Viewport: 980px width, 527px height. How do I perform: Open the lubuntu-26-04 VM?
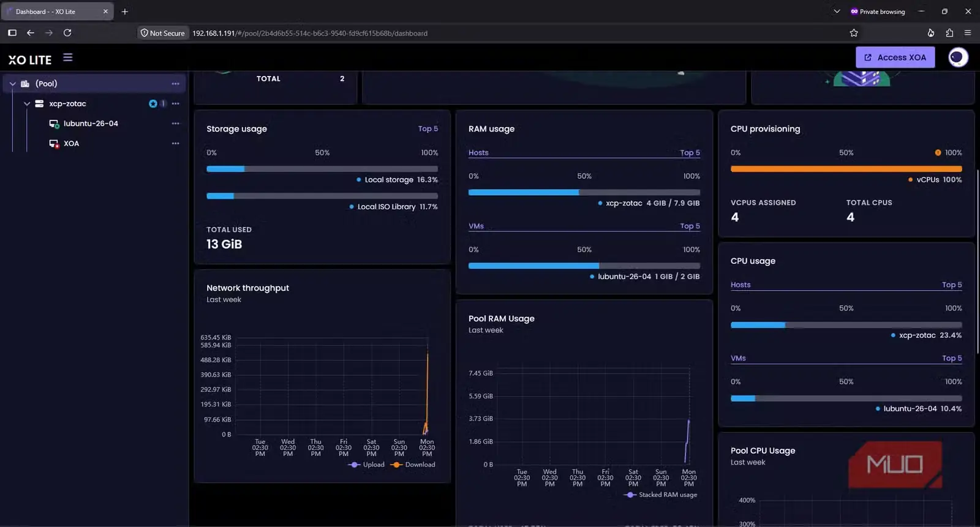click(x=91, y=124)
